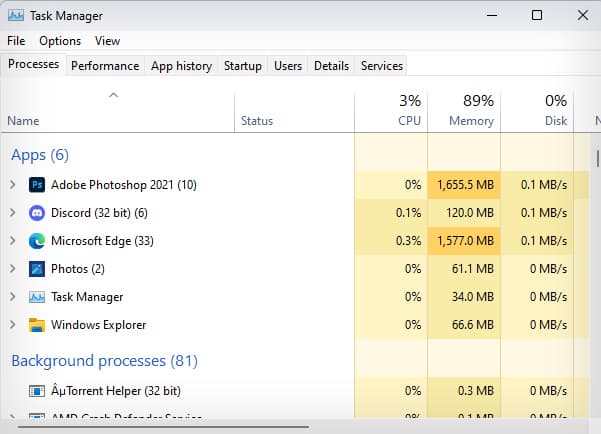Click the Photos app icon
601x434 pixels.
point(37,269)
